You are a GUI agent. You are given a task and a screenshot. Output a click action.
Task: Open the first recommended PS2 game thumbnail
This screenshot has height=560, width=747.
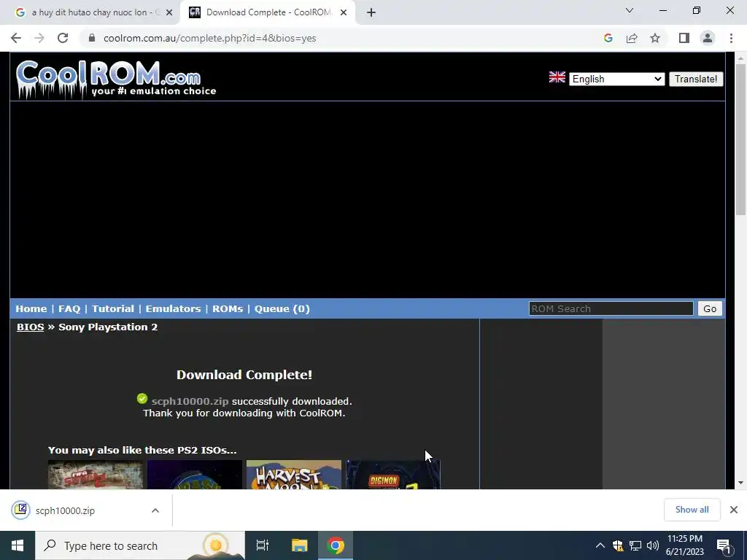point(96,474)
